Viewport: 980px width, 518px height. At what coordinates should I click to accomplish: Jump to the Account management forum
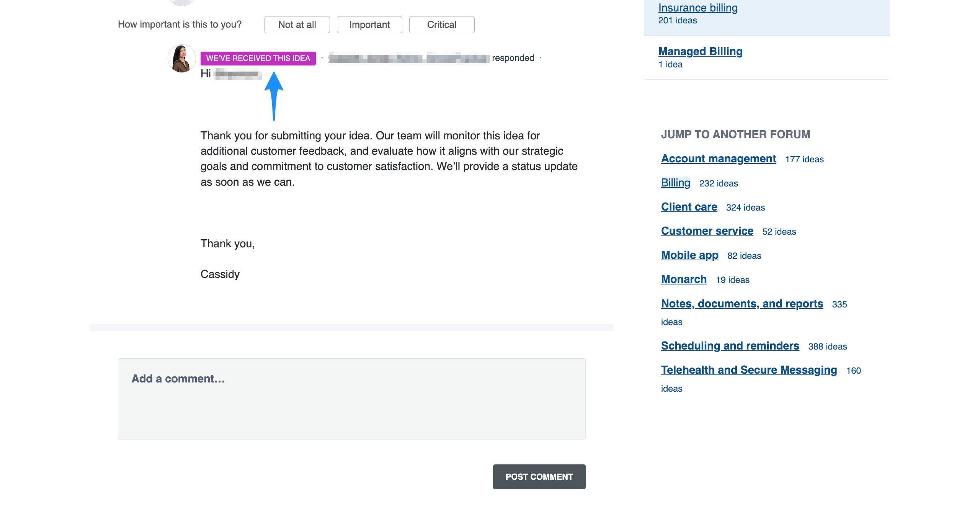719,159
